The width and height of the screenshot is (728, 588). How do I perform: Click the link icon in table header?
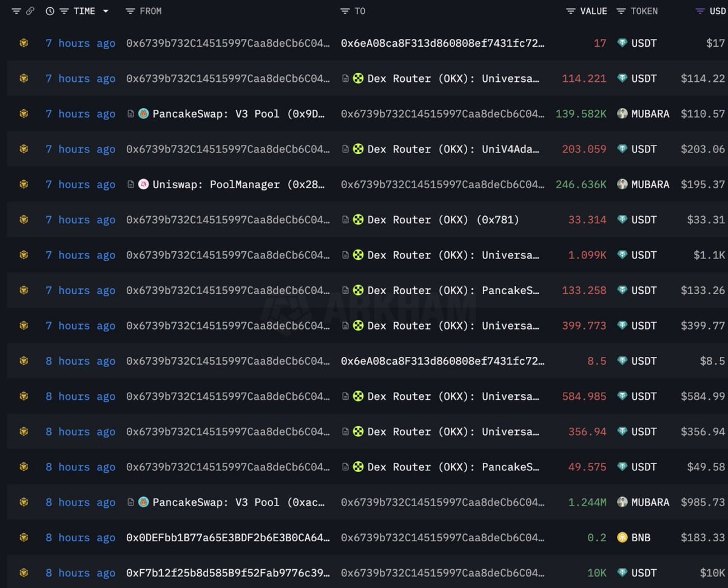(x=30, y=11)
